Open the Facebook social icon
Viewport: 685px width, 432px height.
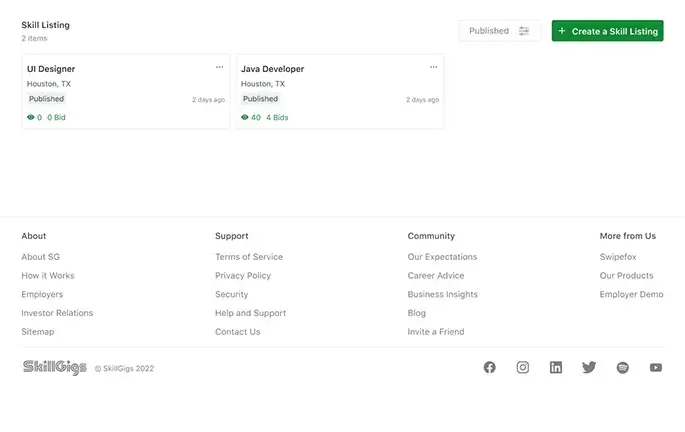click(x=489, y=368)
